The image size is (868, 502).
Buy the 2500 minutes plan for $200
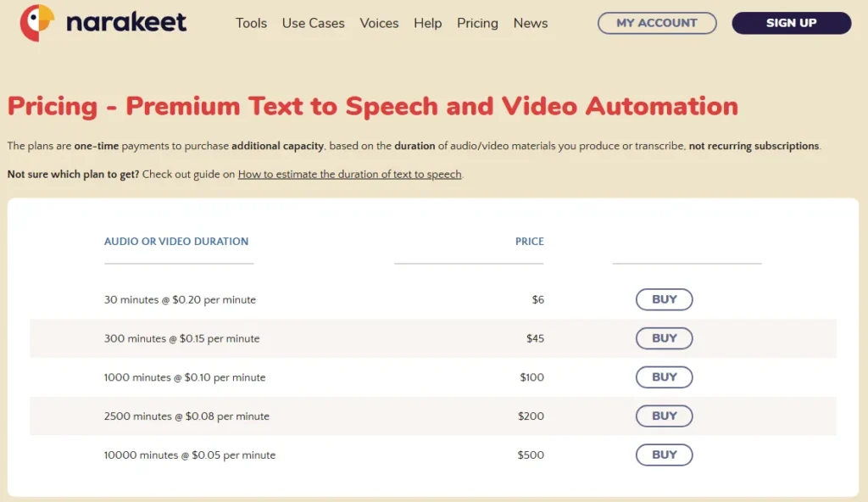pyautogui.click(x=665, y=416)
